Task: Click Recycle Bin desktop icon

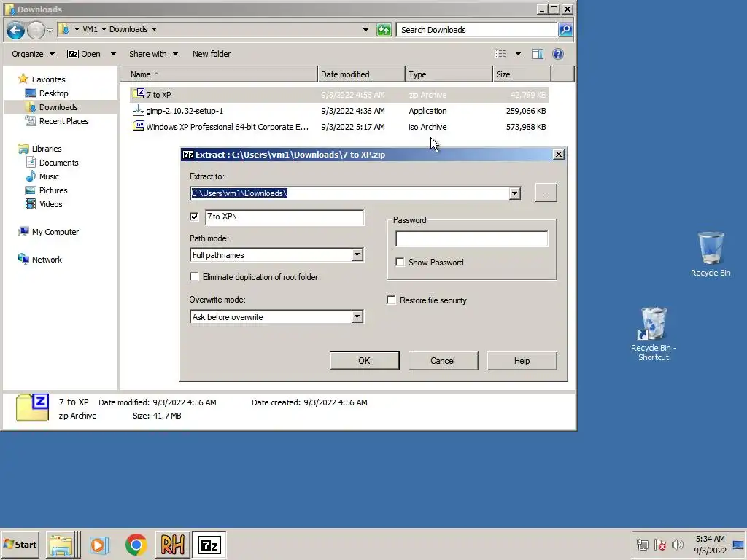Action: [x=711, y=254]
